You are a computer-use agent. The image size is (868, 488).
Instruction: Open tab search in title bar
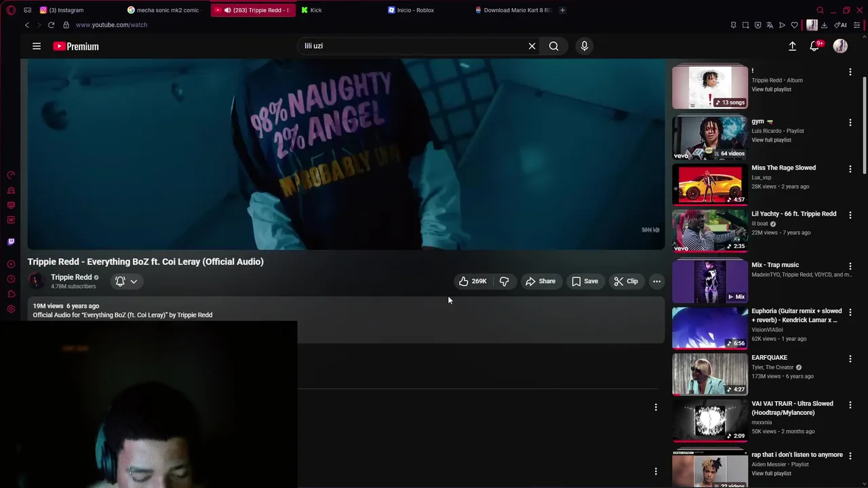click(x=820, y=10)
